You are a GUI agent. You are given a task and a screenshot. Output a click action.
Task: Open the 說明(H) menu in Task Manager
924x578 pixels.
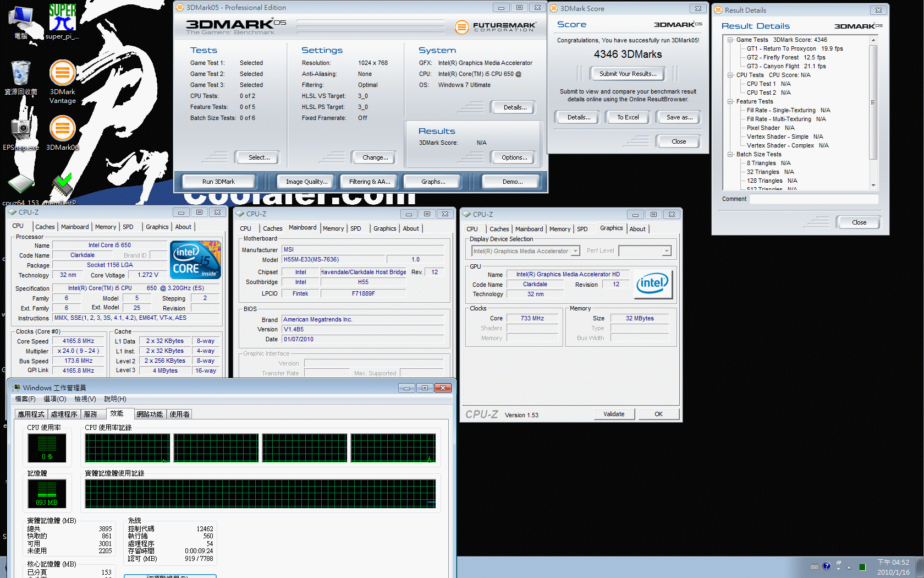[x=116, y=399]
